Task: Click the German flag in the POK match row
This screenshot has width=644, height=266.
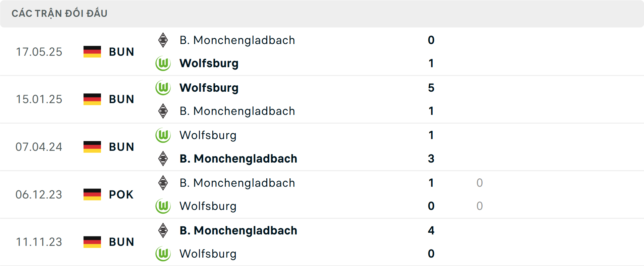Action: 92,194
